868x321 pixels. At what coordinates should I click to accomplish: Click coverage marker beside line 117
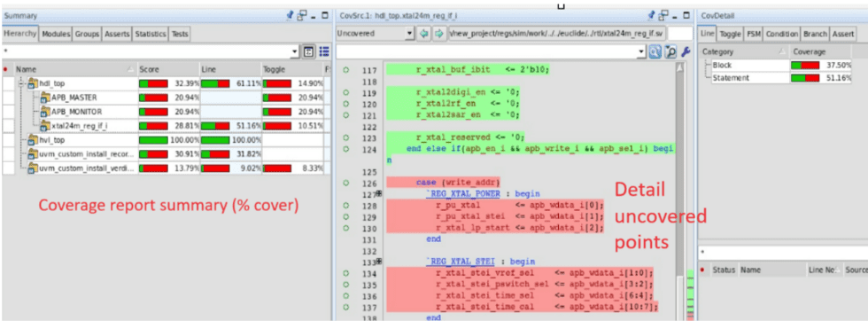point(346,70)
